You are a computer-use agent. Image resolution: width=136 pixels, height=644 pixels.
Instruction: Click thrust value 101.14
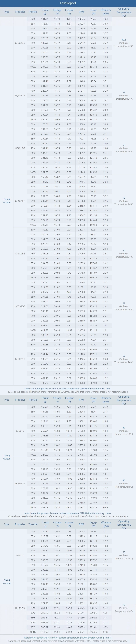45,19
